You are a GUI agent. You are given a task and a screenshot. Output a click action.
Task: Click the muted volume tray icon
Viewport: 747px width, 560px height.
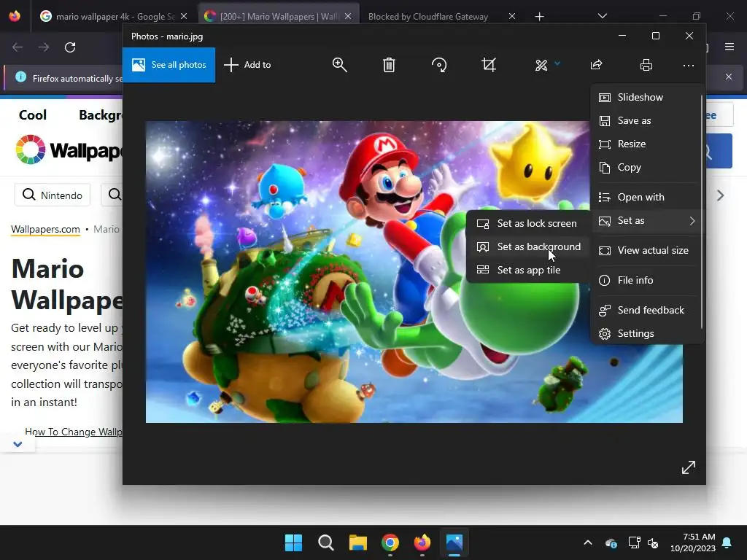click(653, 542)
